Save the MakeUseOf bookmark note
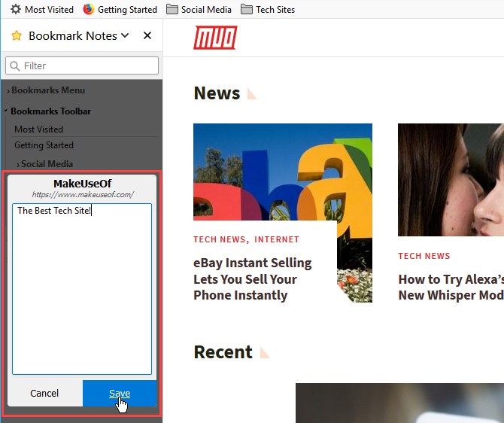This screenshot has height=423, width=504. (x=120, y=393)
